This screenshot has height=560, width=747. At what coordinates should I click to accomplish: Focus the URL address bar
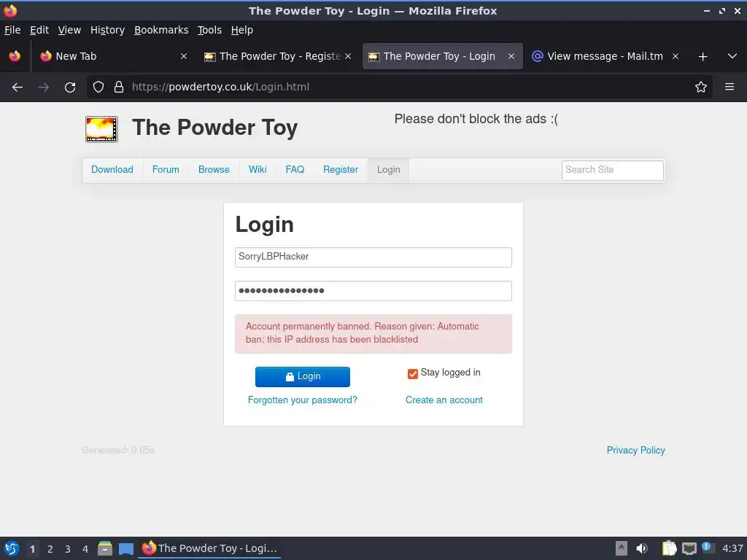400,87
